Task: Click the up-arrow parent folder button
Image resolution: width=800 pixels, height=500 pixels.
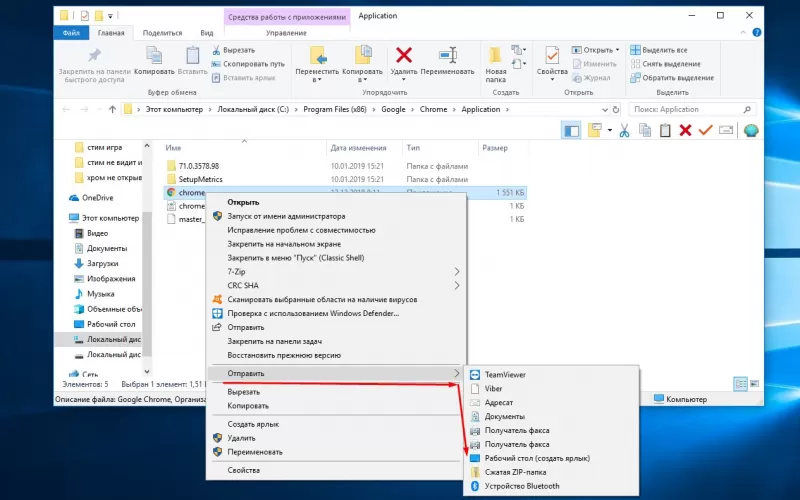Action: click(112, 109)
